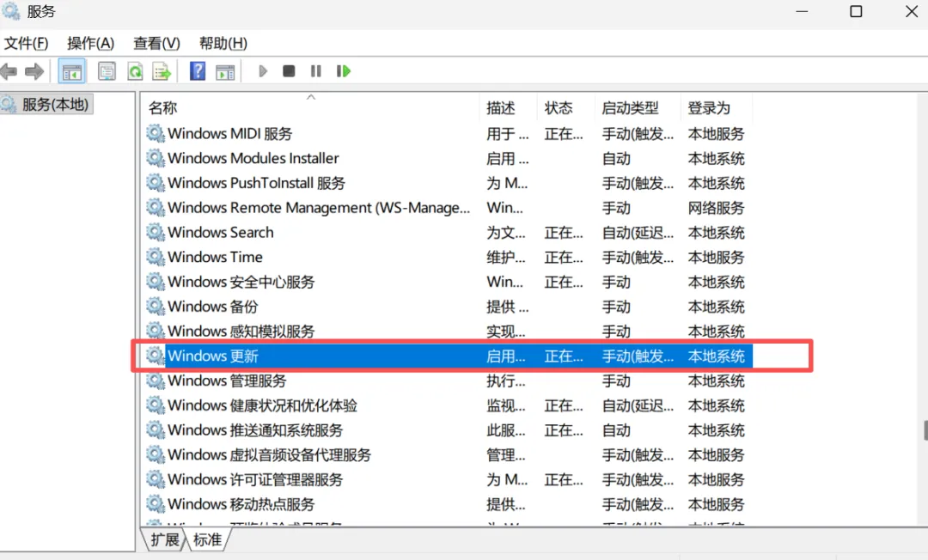Click the gear icon of Windows PushToInstall 服务
This screenshot has height=560, width=928.
tap(155, 183)
